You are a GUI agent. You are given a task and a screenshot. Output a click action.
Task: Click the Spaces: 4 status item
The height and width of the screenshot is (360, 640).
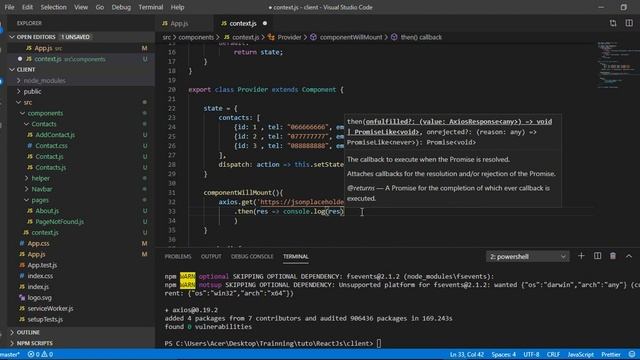coord(504,354)
